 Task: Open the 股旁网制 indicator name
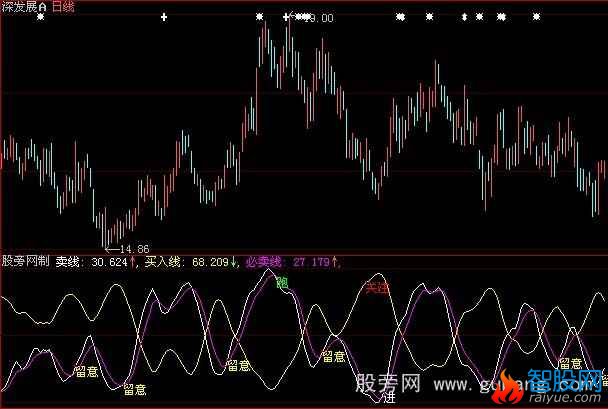pyautogui.click(x=26, y=261)
